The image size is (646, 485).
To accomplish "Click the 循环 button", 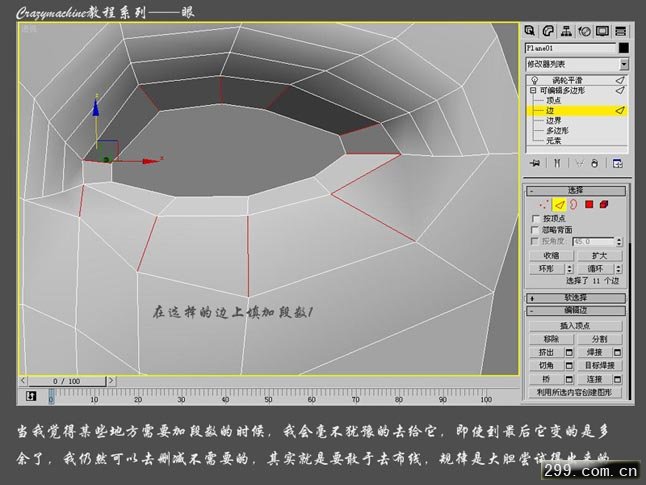I will click(596, 269).
